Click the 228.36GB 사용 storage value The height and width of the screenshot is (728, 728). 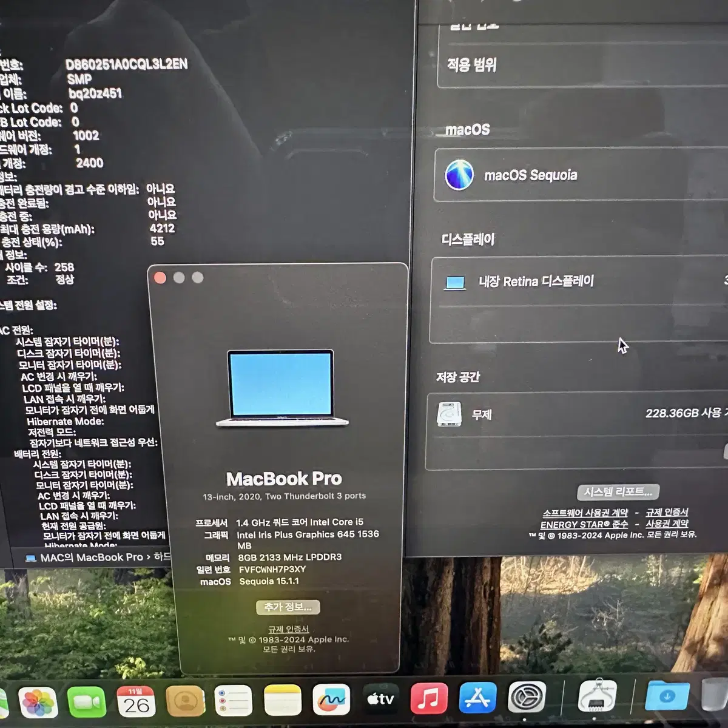(684, 413)
